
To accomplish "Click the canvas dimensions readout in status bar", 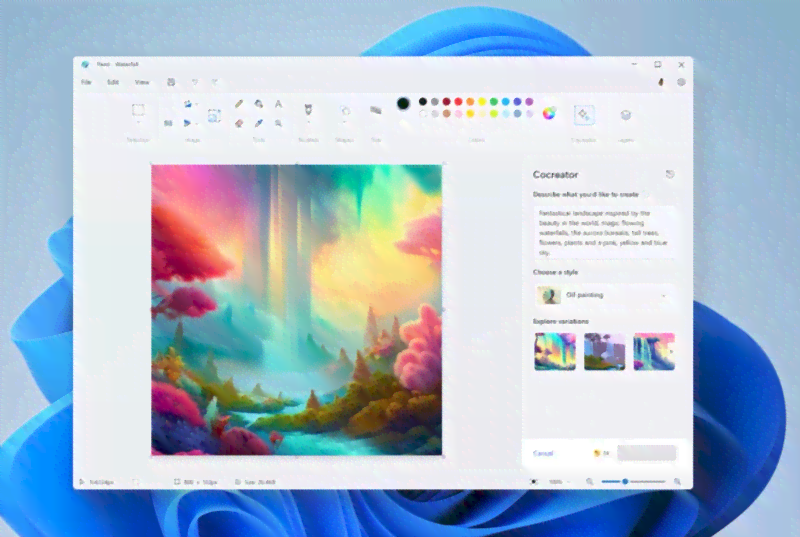I will point(196,481).
